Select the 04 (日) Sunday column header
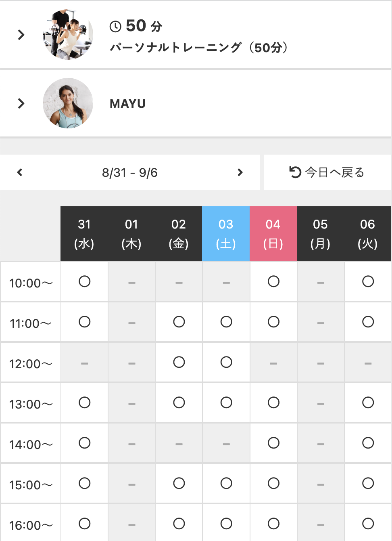The image size is (392, 541). click(273, 234)
